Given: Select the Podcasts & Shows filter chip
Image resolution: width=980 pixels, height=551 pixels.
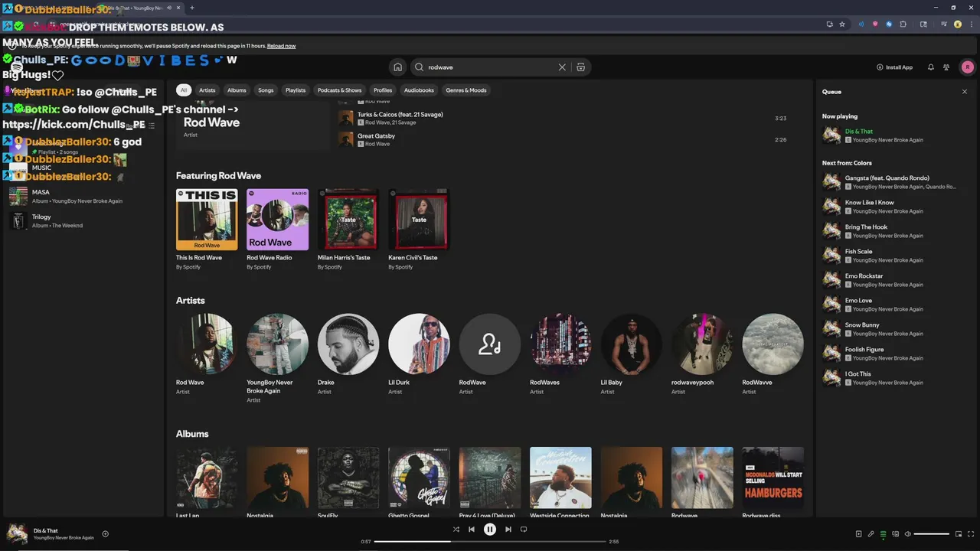Looking at the screenshot, I should 339,90.
